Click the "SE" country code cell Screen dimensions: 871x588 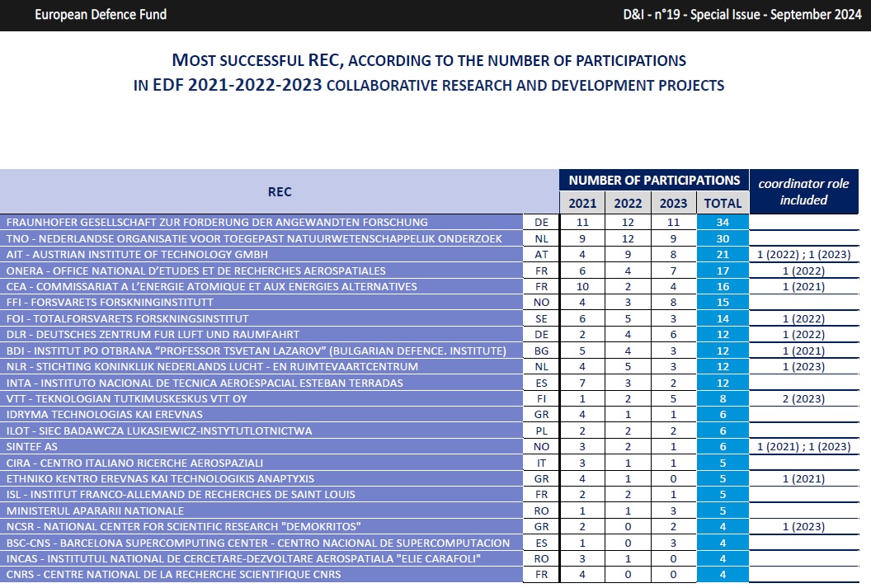[542, 318]
